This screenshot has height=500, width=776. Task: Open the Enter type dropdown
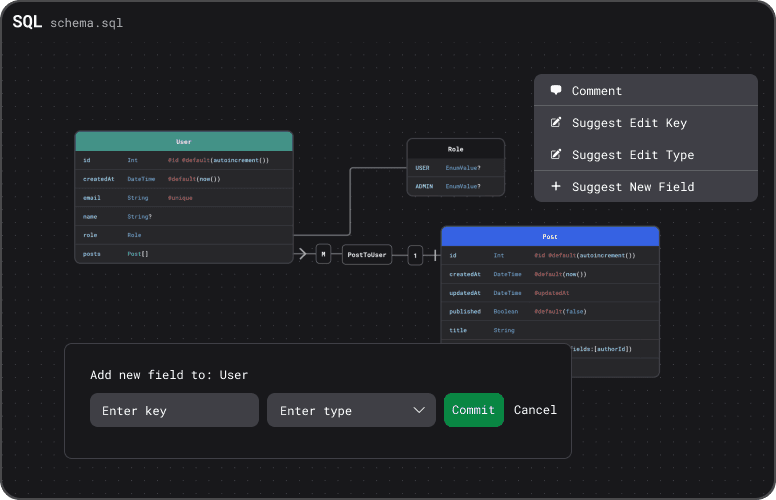click(x=351, y=410)
